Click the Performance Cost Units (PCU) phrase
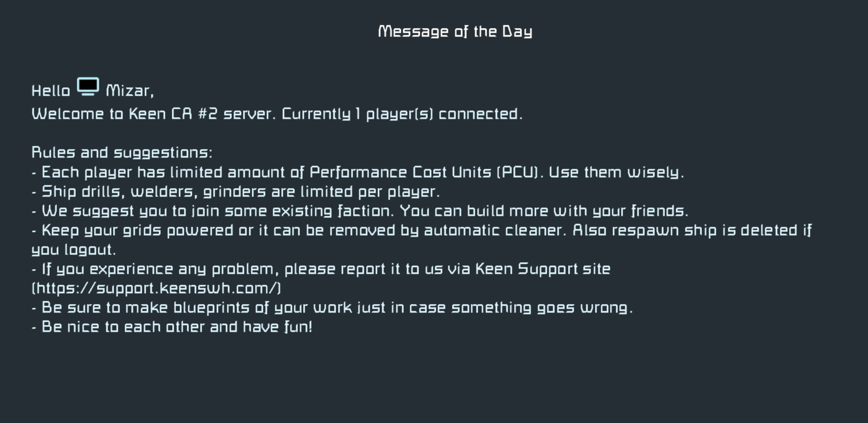Viewport: 868px width, 423px height. click(424, 172)
